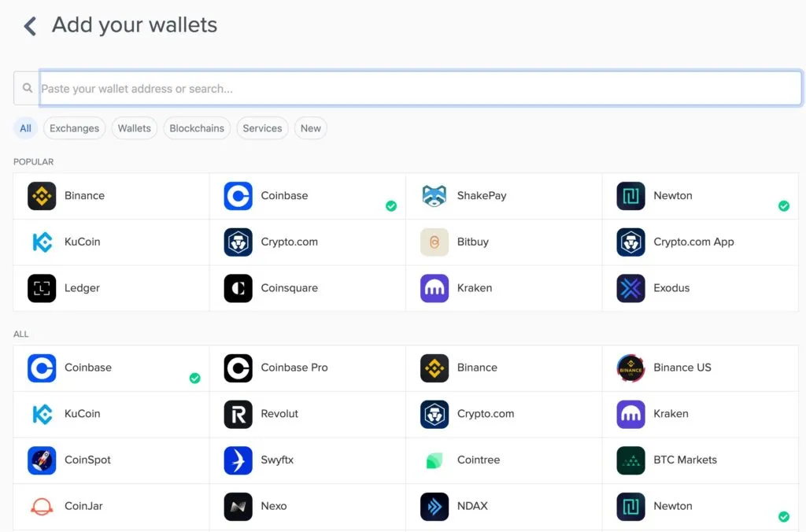This screenshot has height=532, width=806.
Task: Open the Blockchains filter
Action: pyautogui.click(x=197, y=128)
